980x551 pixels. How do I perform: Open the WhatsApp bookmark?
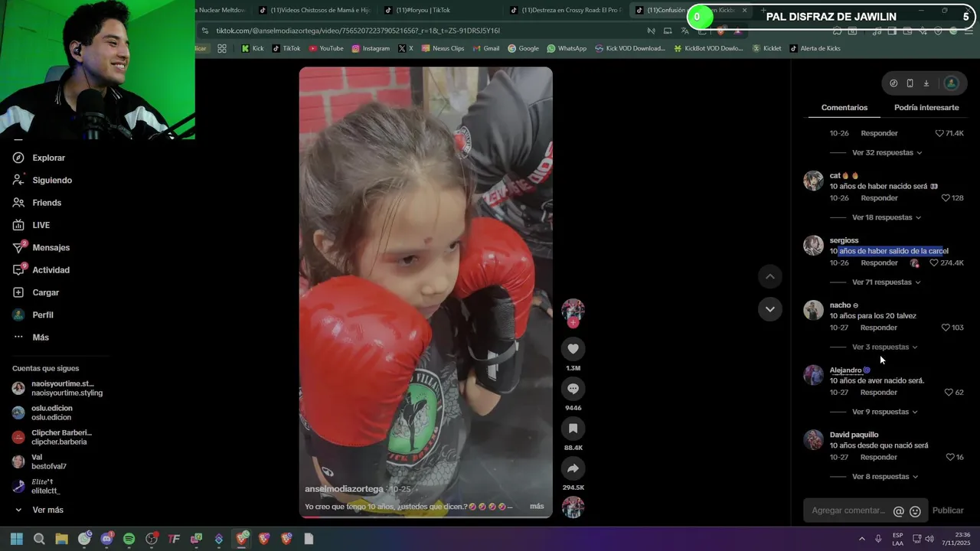click(x=567, y=48)
